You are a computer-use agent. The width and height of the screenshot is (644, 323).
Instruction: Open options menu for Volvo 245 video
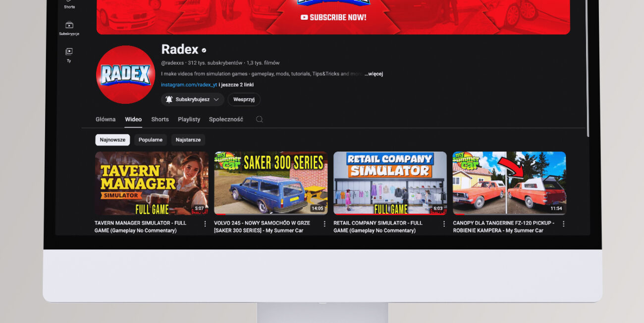point(324,224)
